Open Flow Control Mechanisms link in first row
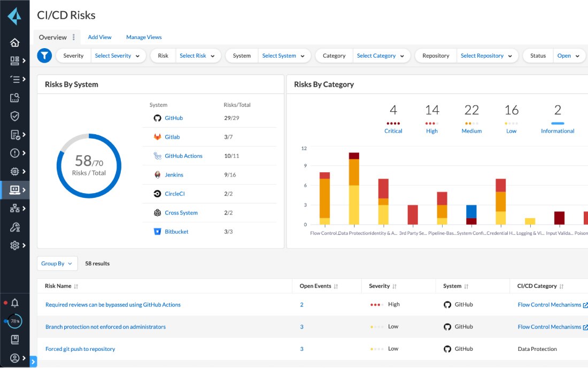Viewport: 588px width, 368px height. click(x=550, y=304)
